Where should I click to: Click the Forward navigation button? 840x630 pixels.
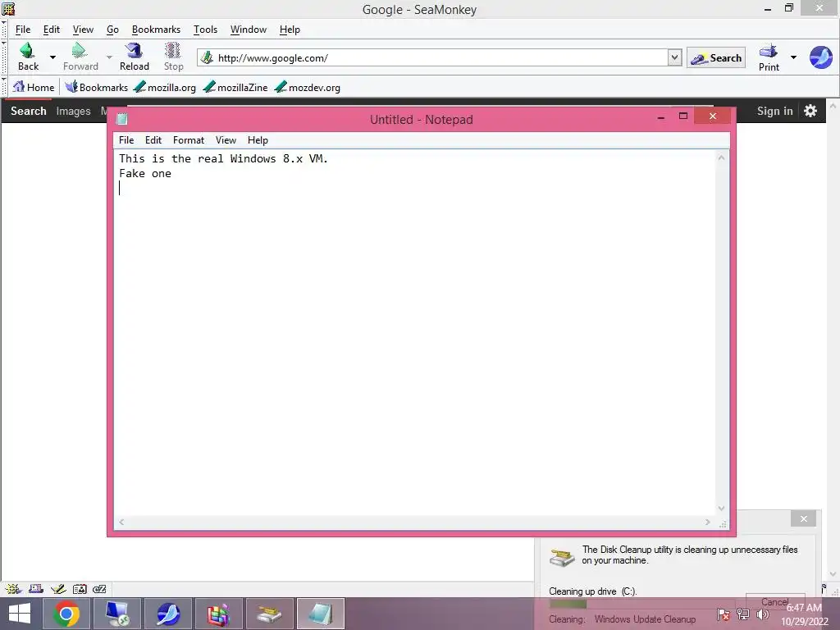pos(80,57)
